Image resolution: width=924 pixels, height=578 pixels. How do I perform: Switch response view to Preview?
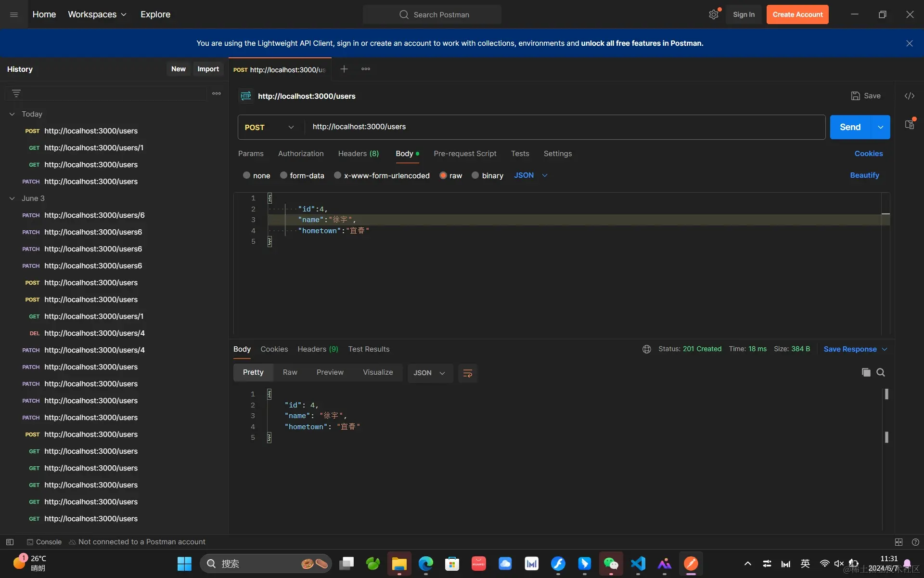coord(330,372)
